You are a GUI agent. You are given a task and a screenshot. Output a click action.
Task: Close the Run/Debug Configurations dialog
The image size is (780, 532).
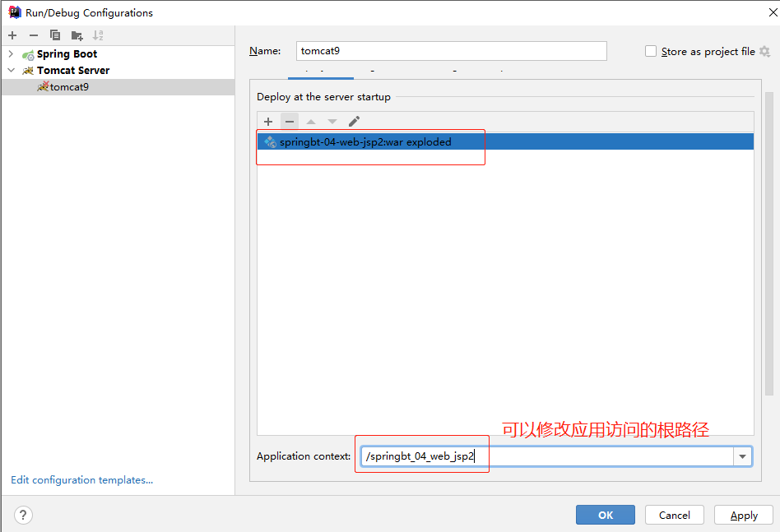[x=772, y=12]
